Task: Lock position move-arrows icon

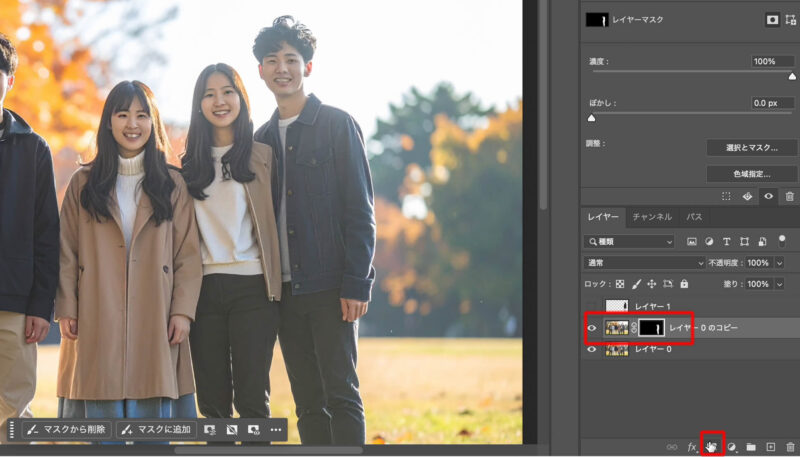Action: [652, 284]
